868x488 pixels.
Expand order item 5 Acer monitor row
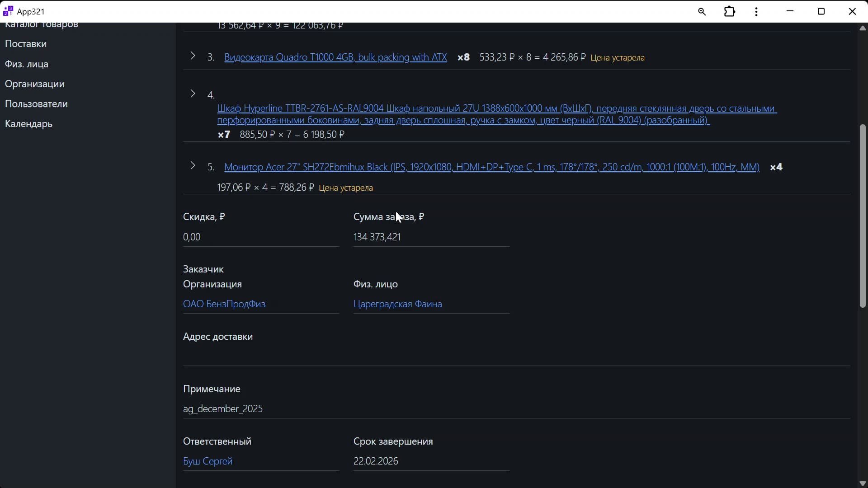coord(193,166)
